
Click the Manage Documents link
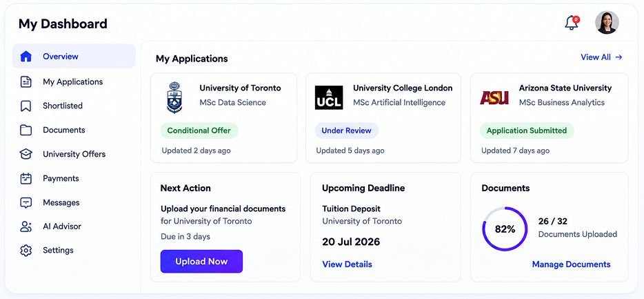coord(572,264)
